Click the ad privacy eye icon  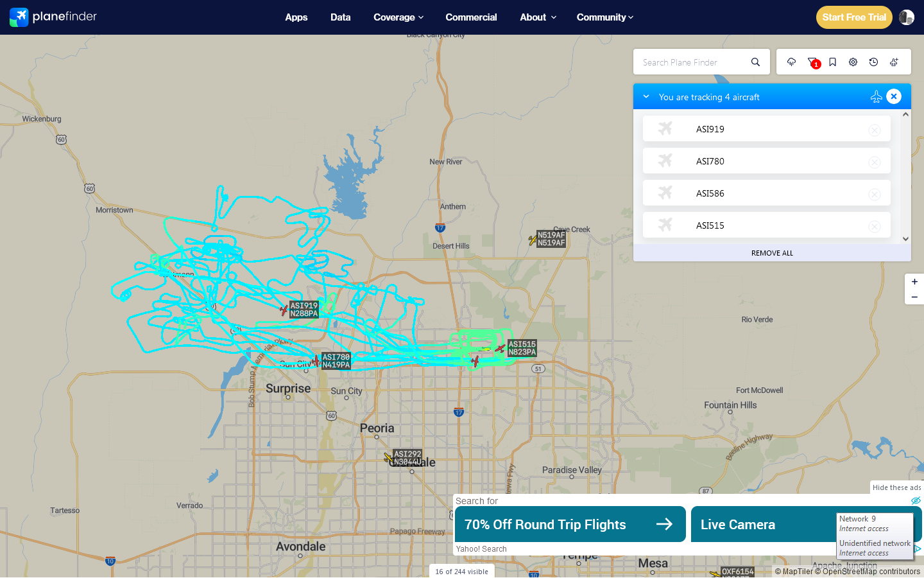point(916,500)
